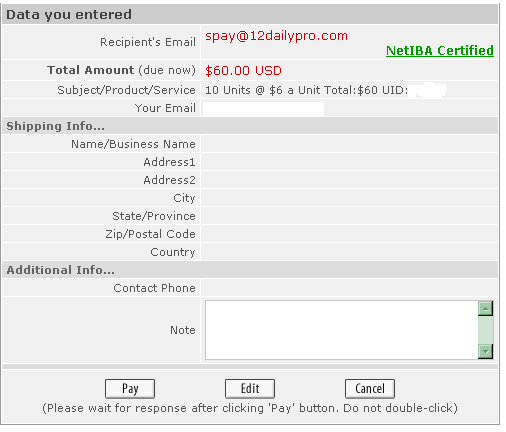Click the redacted Your Email value

point(263,109)
